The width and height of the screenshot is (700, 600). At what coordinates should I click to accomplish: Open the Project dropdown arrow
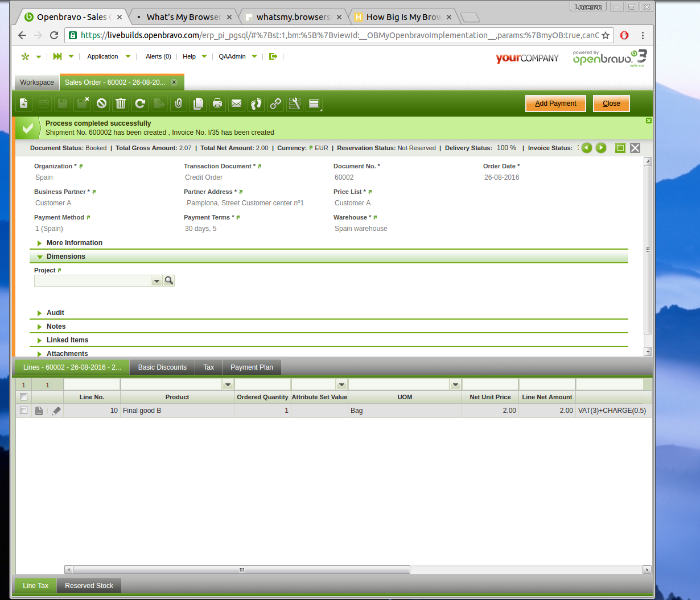tap(157, 281)
